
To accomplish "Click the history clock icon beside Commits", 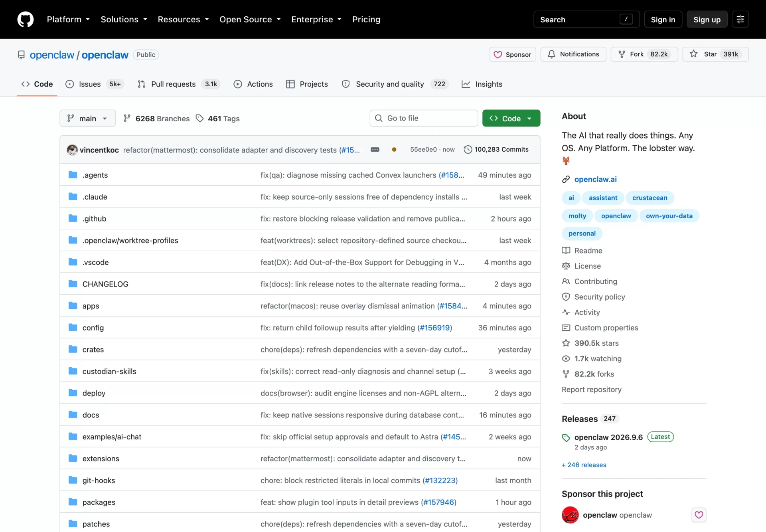I will 468,150.
